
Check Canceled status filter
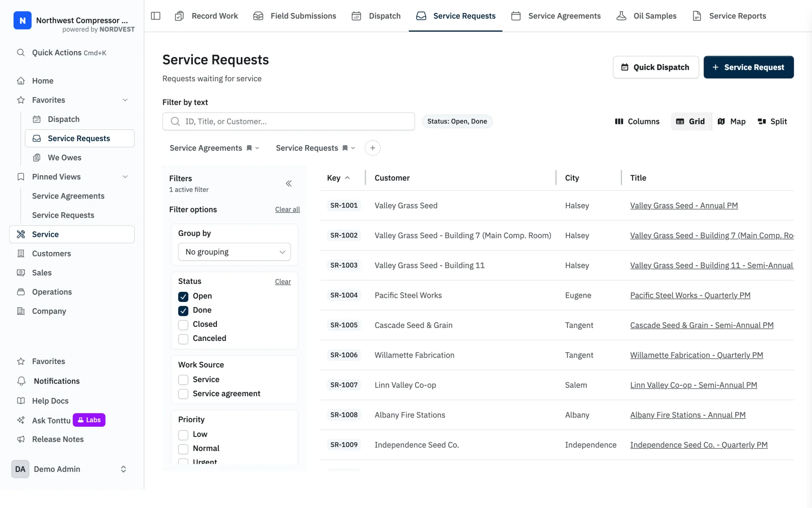183,339
